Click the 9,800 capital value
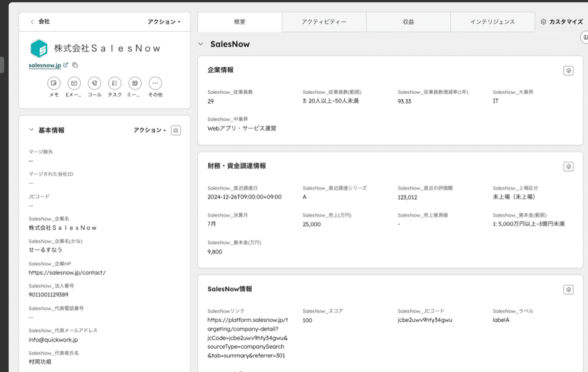Image resolution: width=588 pixels, height=372 pixels. point(215,252)
